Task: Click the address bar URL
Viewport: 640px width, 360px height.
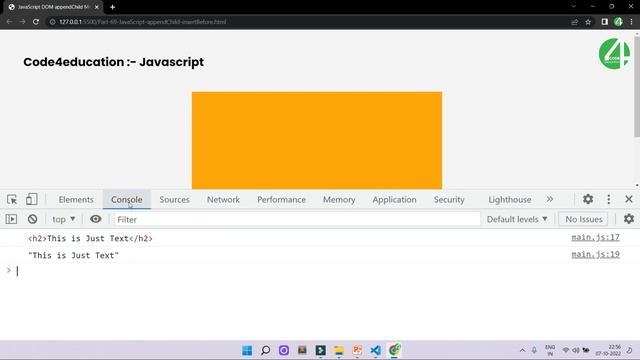Action: pos(142,22)
